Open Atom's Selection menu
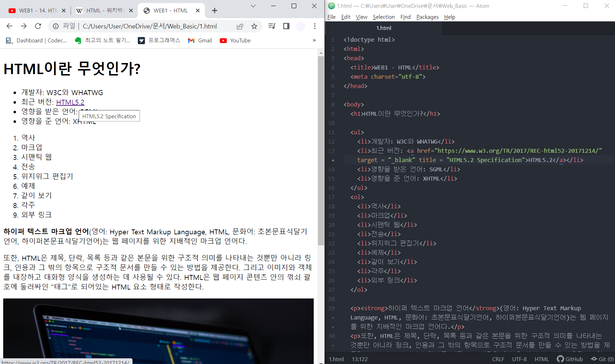The width and height of the screenshot is (615, 364). [384, 17]
